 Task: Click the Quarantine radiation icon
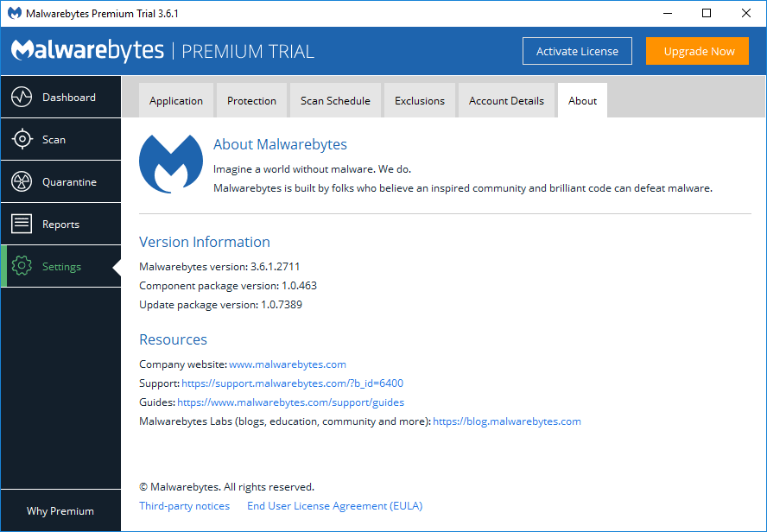[x=22, y=181]
